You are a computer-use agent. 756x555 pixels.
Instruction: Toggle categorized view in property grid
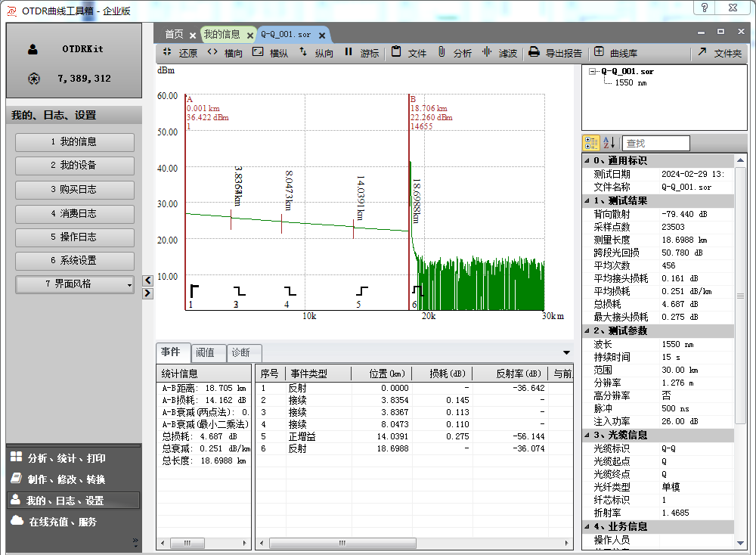pyautogui.click(x=591, y=143)
